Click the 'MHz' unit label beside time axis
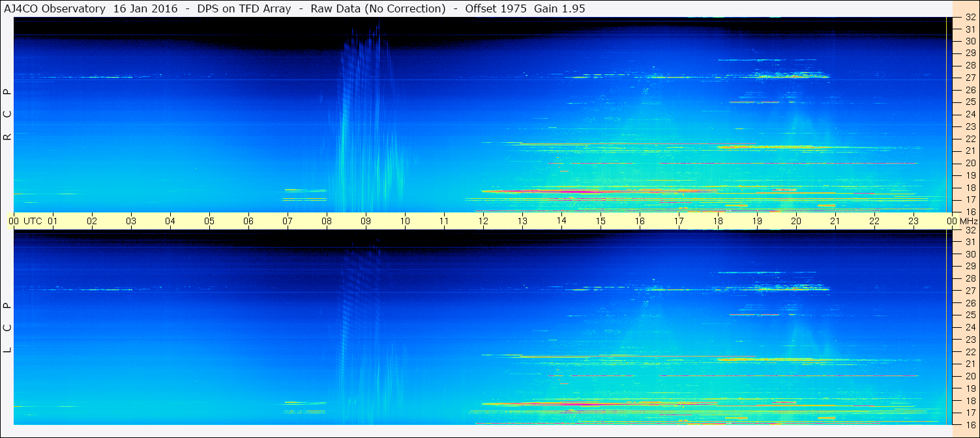The width and height of the screenshot is (980, 438). coord(968,221)
